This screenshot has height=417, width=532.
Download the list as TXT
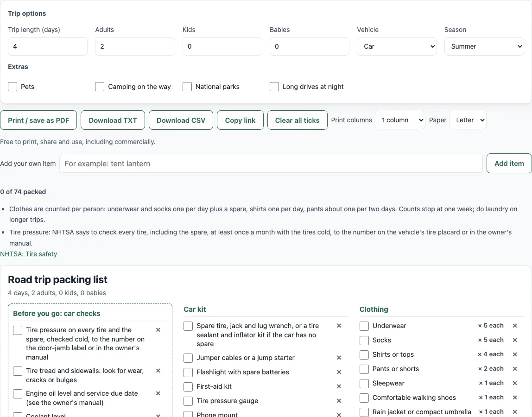[113, 120]
